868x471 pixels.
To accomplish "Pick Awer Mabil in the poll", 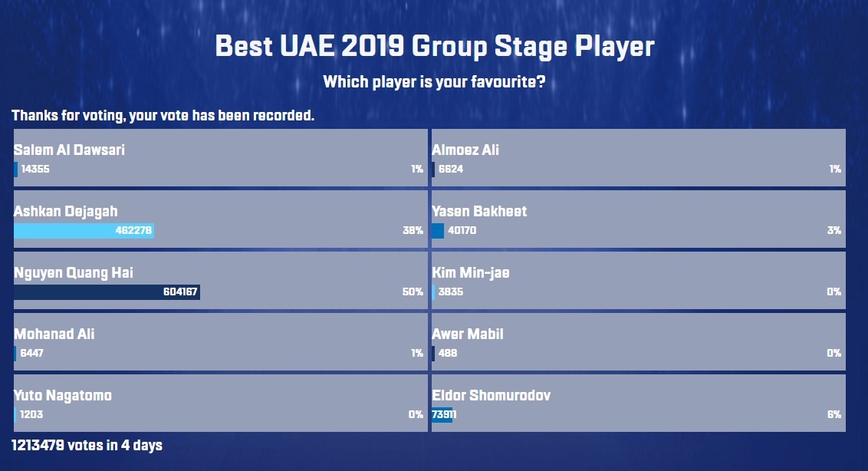I will [x=636, y=341].
